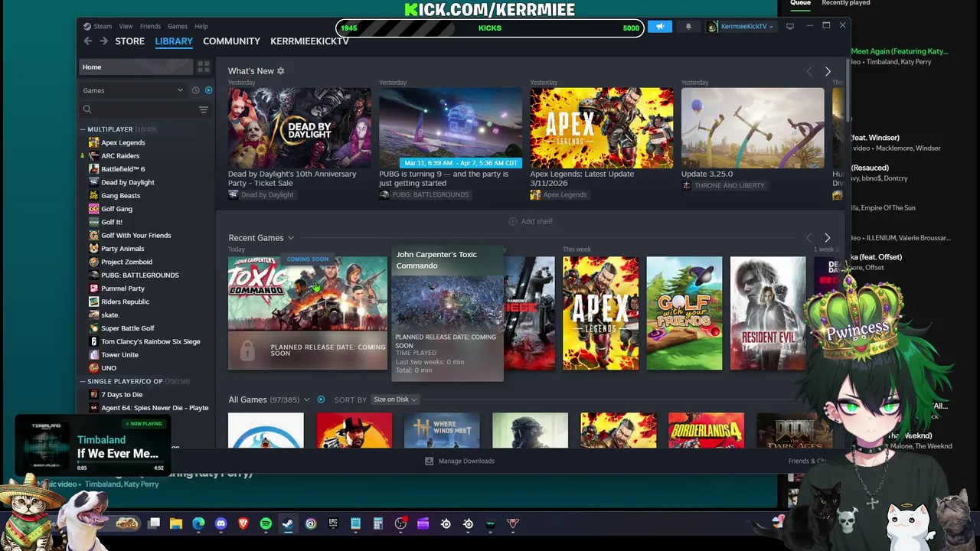Select 7 Days to Die in the sidebar
The width and height of the screenshot is (980, 551).
tap(121, 395)
